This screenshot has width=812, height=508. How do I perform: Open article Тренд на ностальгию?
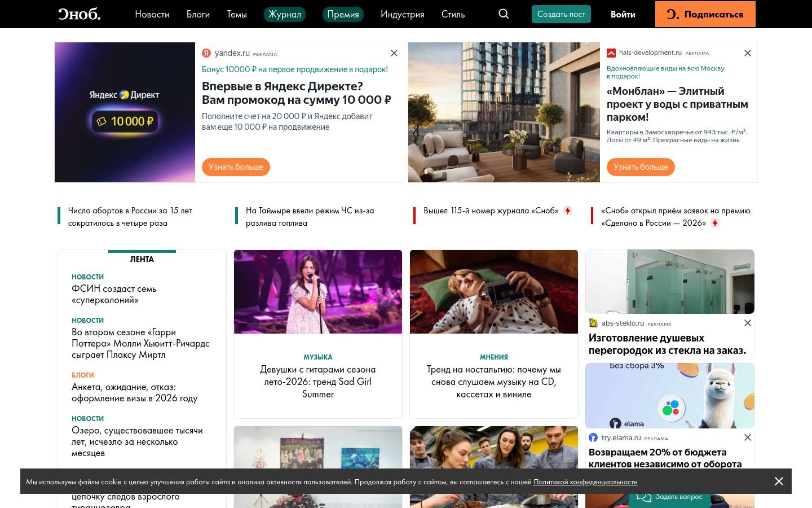click(x=494, y=382)
